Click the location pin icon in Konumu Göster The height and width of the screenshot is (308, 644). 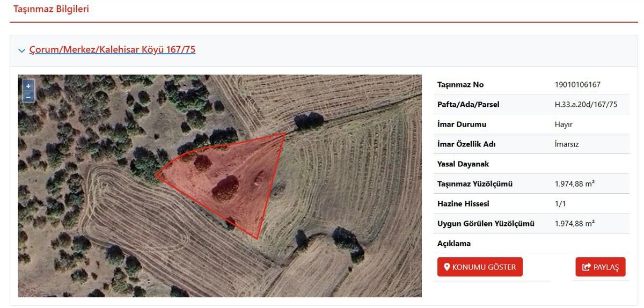(x=447, y=267)
